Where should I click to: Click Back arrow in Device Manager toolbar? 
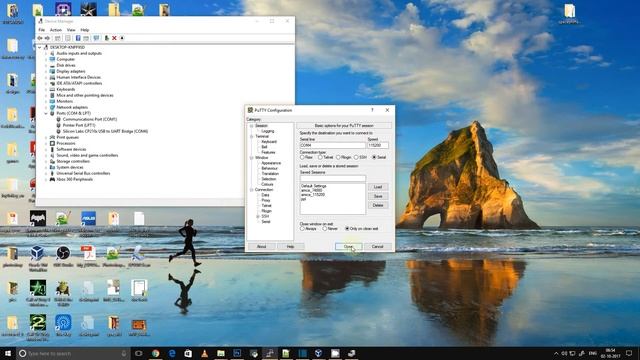coord(40,38)
